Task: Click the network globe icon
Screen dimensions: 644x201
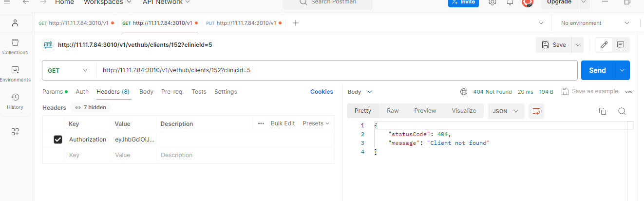Action: [464, 92]
